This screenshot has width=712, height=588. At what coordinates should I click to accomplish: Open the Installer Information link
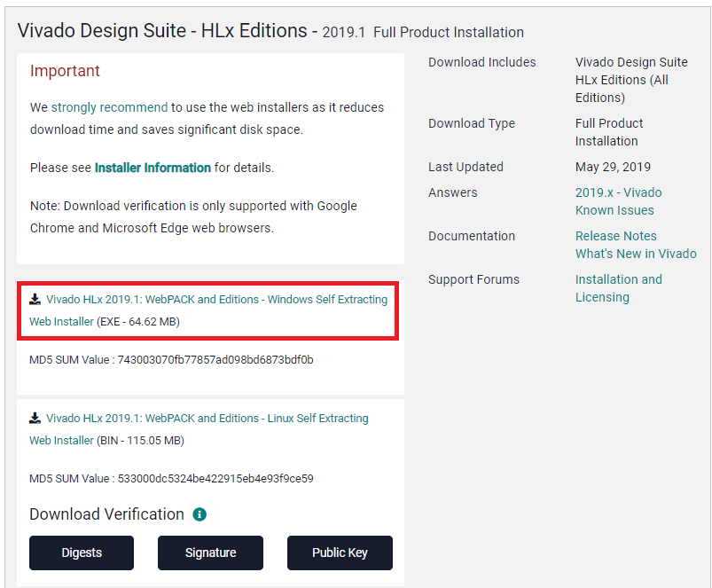[x=153, y=168]
